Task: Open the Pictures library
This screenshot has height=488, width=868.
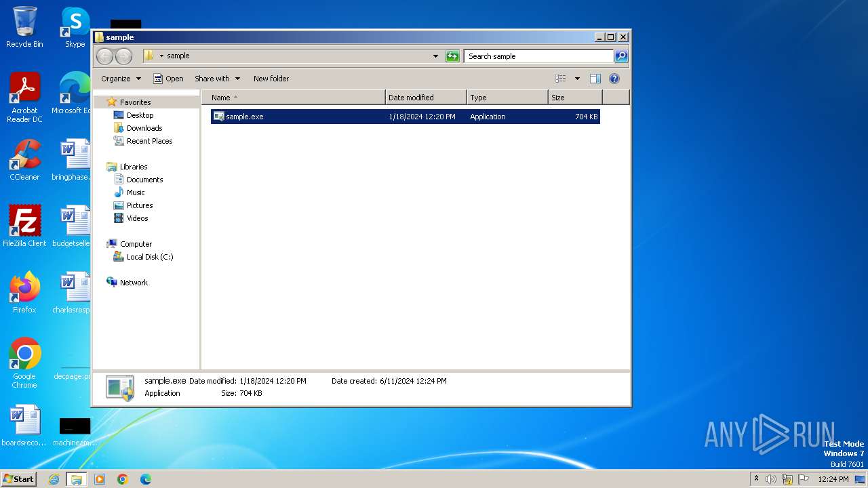Action: pos(140,205)
